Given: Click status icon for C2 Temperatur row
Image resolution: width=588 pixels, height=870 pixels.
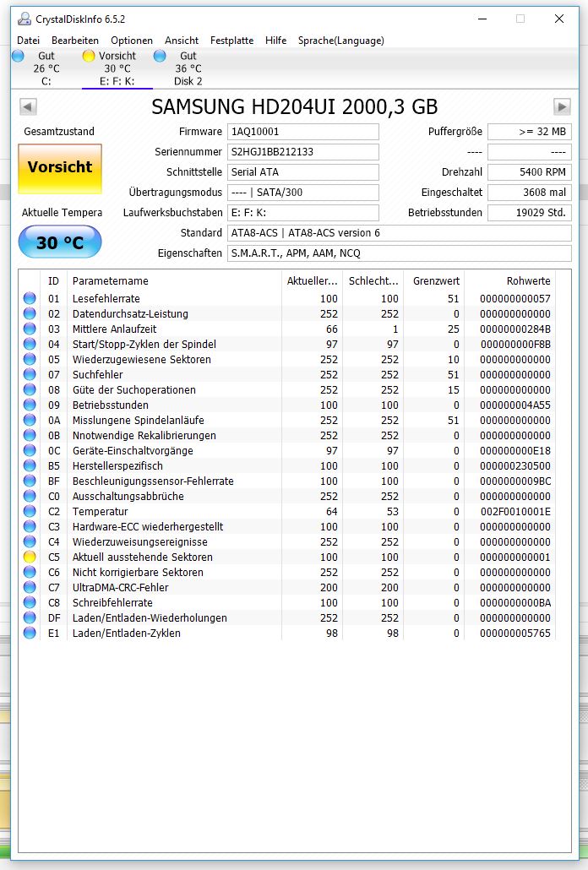Looking at the screenshot, I should [x=30, y=512].
